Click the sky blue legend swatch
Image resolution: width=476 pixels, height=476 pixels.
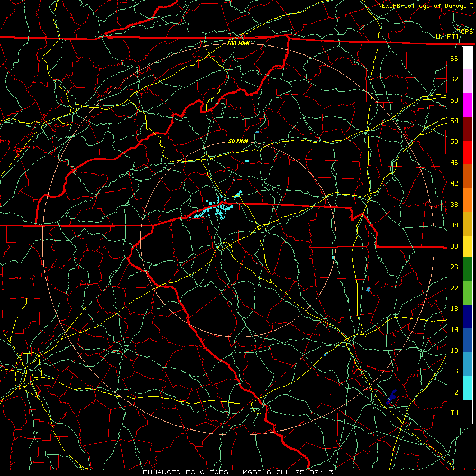(x=467, y=364)
